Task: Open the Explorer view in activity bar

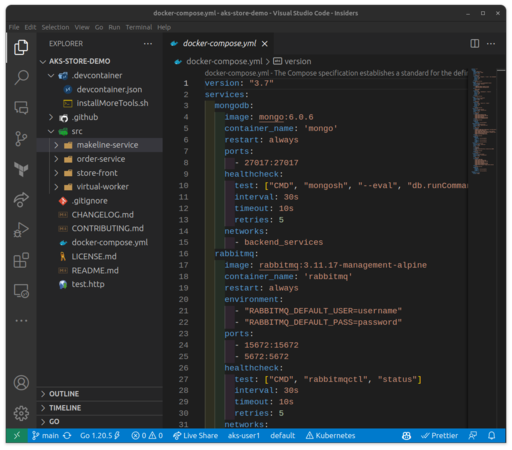Action: [21, 47]
